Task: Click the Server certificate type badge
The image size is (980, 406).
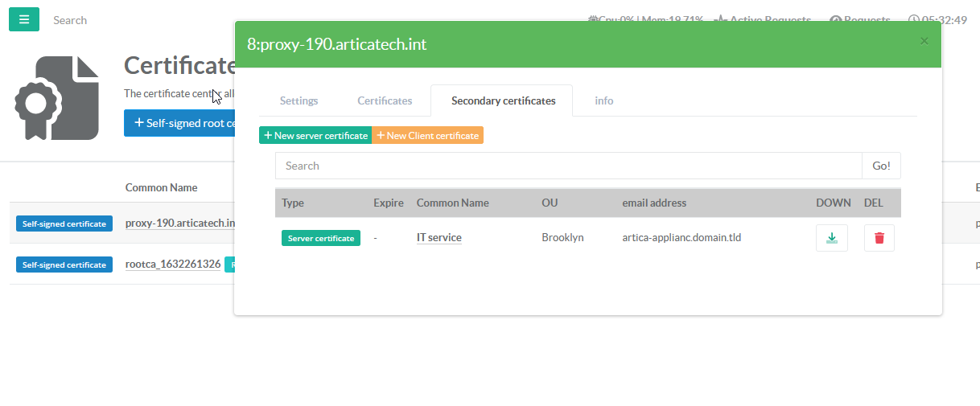Action: point(320,238)
